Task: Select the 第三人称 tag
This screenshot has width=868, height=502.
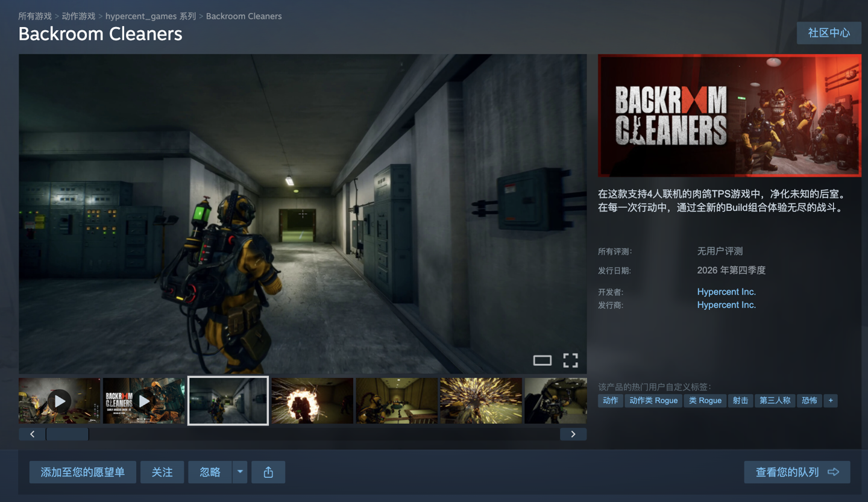Action: point(775,401)
